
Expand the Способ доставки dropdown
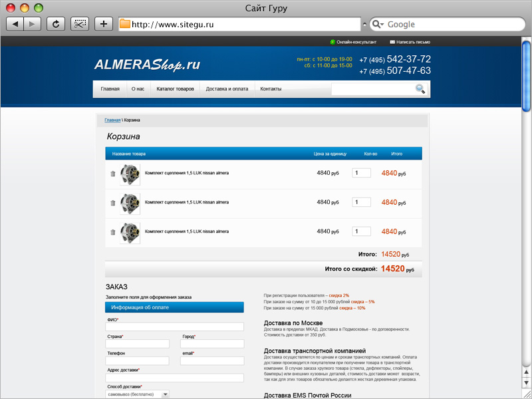137,394
